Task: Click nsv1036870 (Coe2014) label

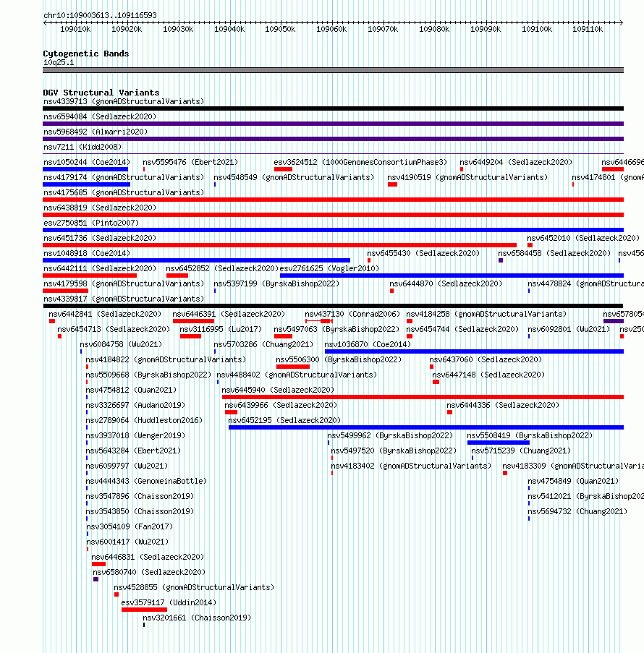Action: (x=368, y=345)
